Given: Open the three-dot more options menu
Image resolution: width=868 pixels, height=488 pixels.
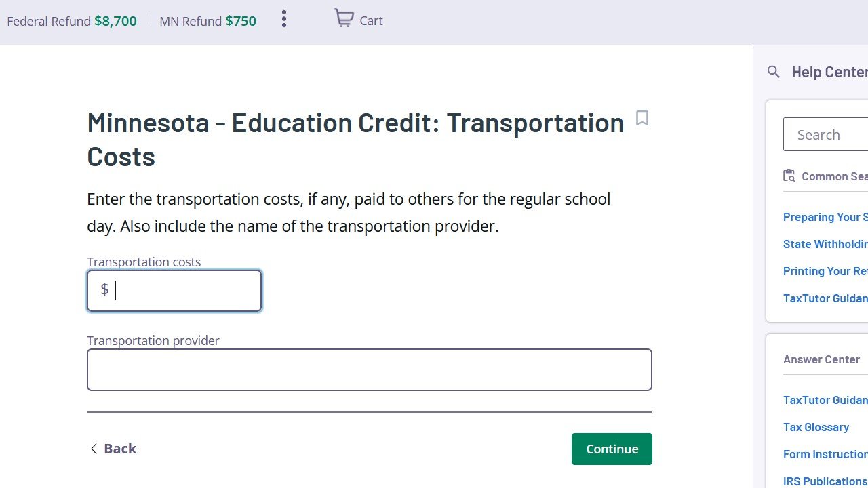Looking at the screenshot, I should point(284,19).
